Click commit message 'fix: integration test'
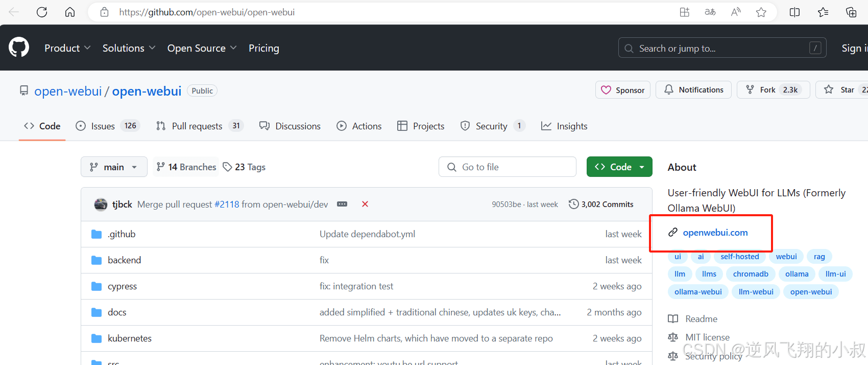The width and height of the screenshot is (868, 365). coord(356,286)
